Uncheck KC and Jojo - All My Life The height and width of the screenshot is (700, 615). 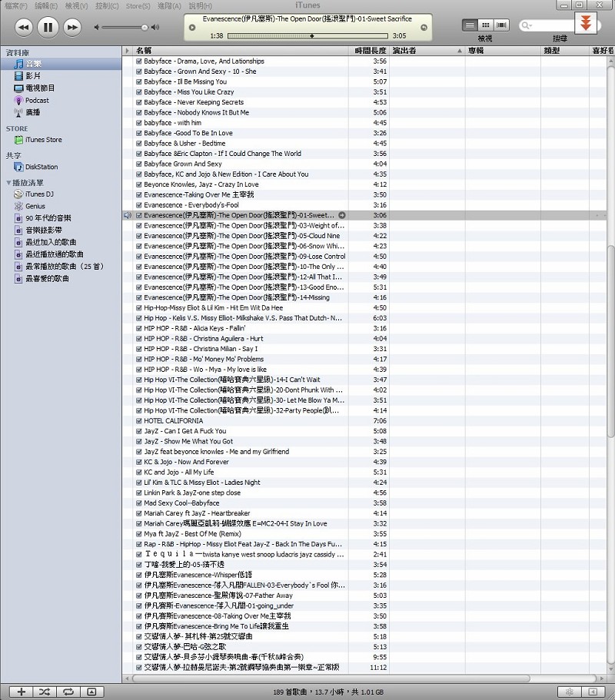pos(139,473)
